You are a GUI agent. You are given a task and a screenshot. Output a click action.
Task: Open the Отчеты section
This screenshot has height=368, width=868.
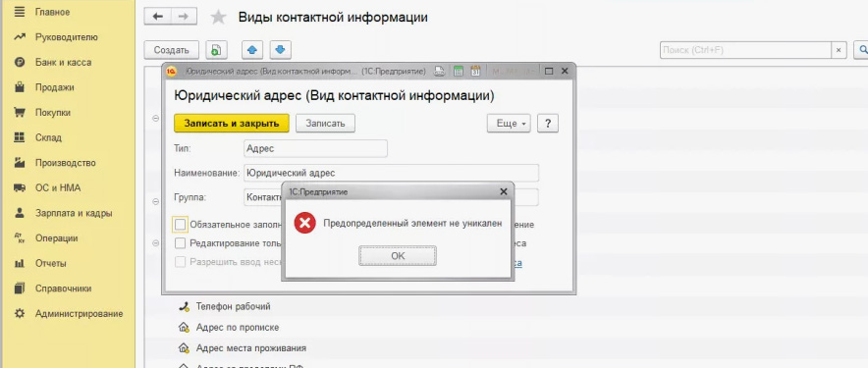coord(51,263)
